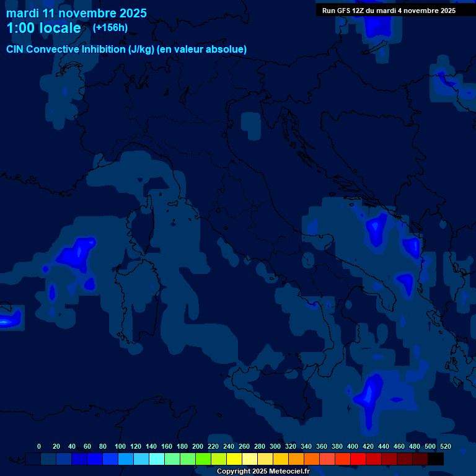The image size is (476, 476).
Task: Click the 520 legend scale label
Action: click(x=445, y=446)
